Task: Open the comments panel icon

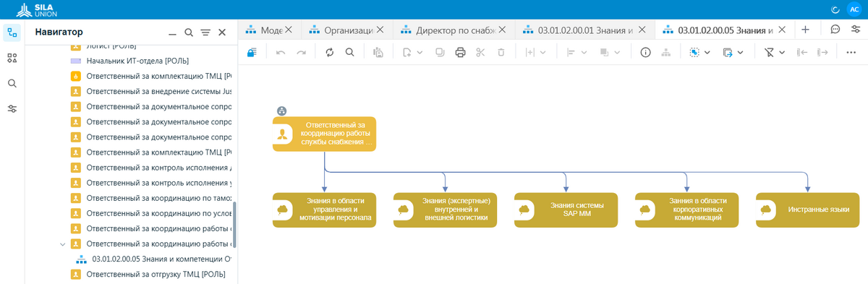Action: [835, 30]
